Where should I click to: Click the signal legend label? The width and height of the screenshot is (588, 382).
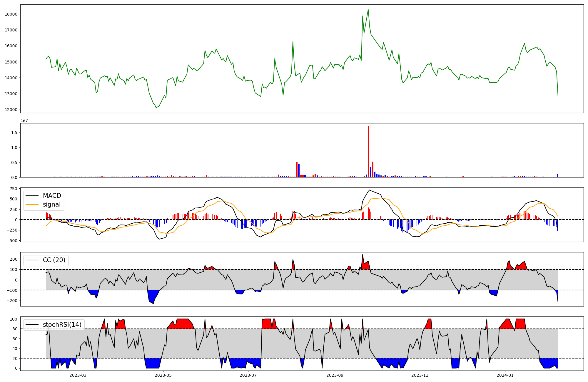pos(52,205)
